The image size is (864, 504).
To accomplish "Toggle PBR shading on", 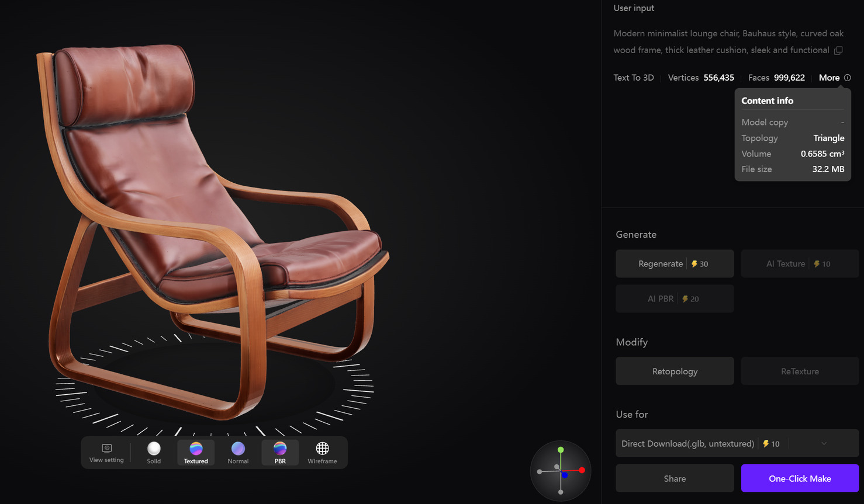I will point(280,449).
